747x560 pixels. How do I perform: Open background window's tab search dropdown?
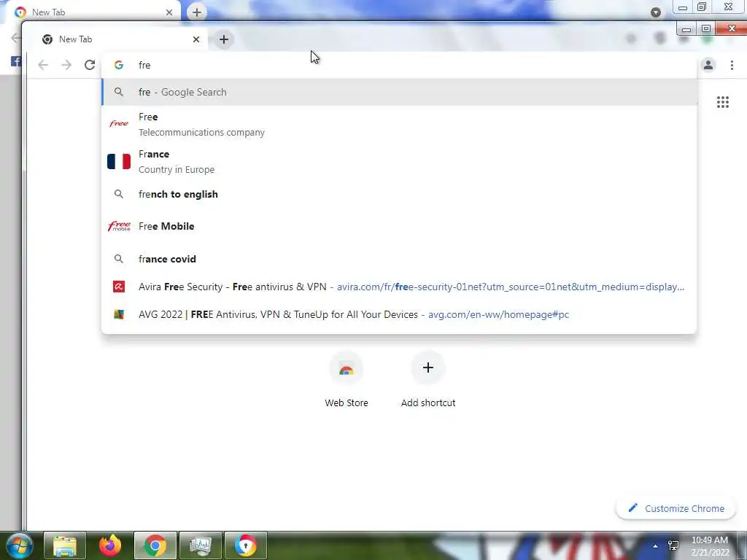[656, 12]
